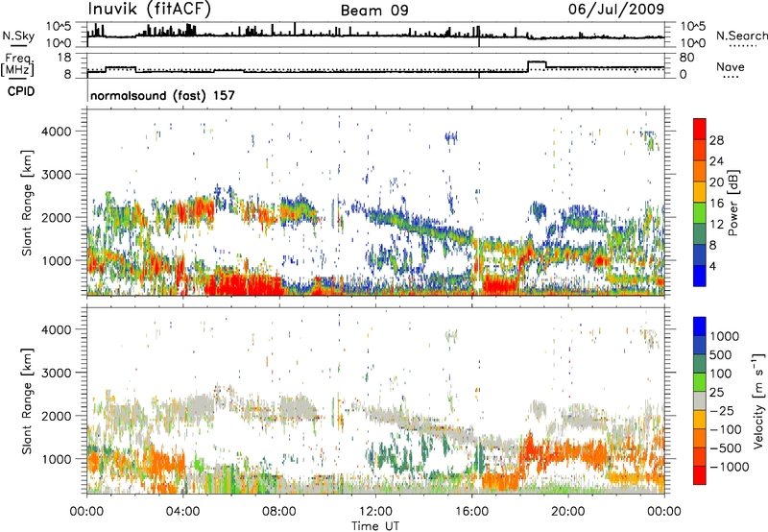
Task: Click the '3000' tick of velocity panel
Action: [56, 373]
